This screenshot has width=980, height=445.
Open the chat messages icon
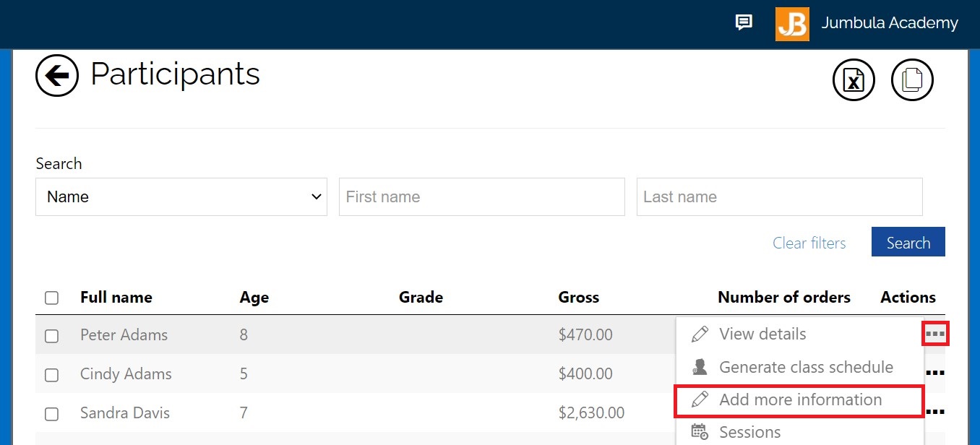pyautogui.click(x=744, y=22)
